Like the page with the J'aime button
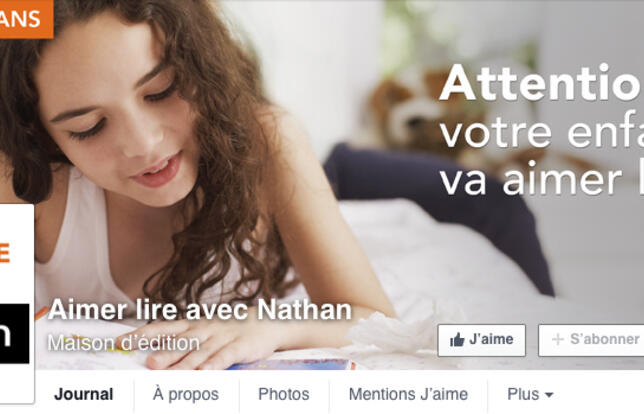This screenshot has width=644, height=414. point(482,340)
